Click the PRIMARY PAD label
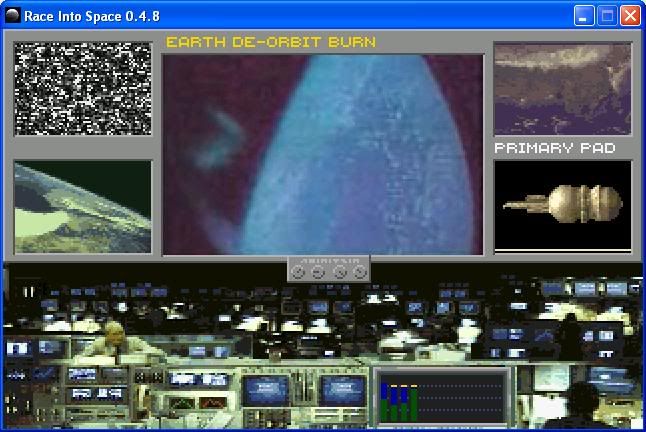Image resolution: width=646 pixels, height=432 pixels. [555, 148]
